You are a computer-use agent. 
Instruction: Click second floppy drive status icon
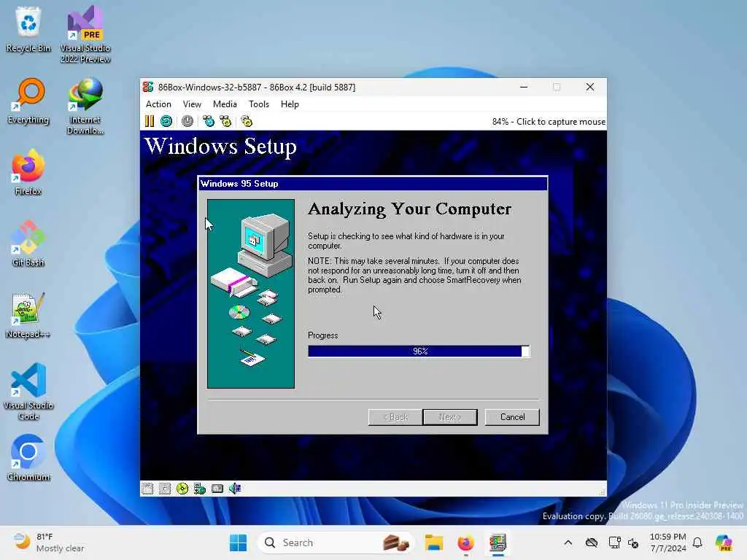click(x=165, y=489)
